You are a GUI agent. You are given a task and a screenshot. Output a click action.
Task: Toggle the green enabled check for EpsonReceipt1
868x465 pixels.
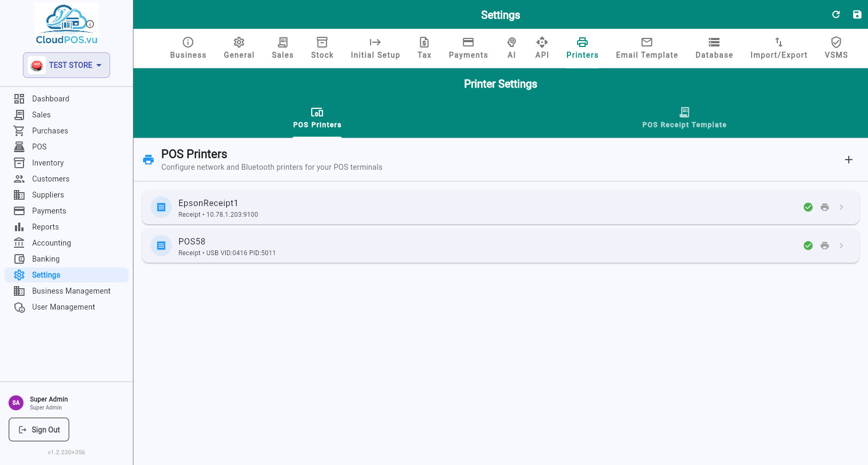tap(808, 207)
